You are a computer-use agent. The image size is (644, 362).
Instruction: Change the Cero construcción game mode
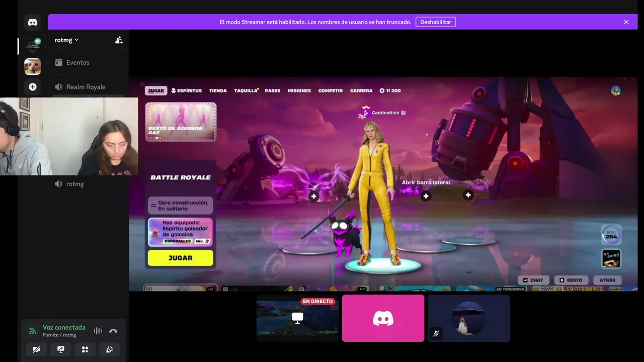(181, 205)
